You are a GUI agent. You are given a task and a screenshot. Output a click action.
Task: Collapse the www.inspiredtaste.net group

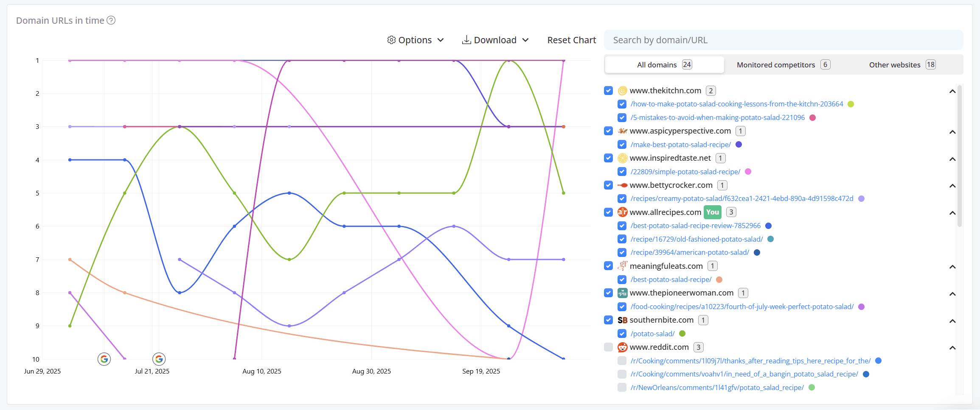coord(952,159)
